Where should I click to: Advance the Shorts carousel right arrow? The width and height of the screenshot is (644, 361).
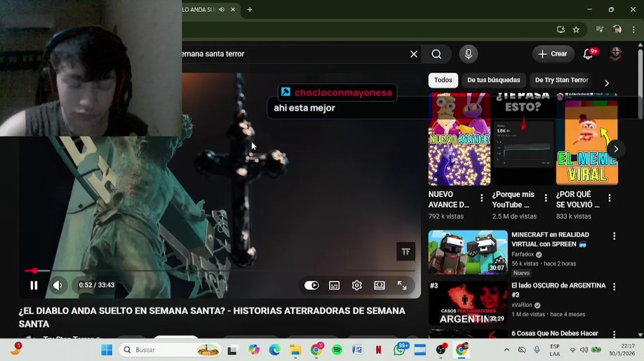pos(616,149)
